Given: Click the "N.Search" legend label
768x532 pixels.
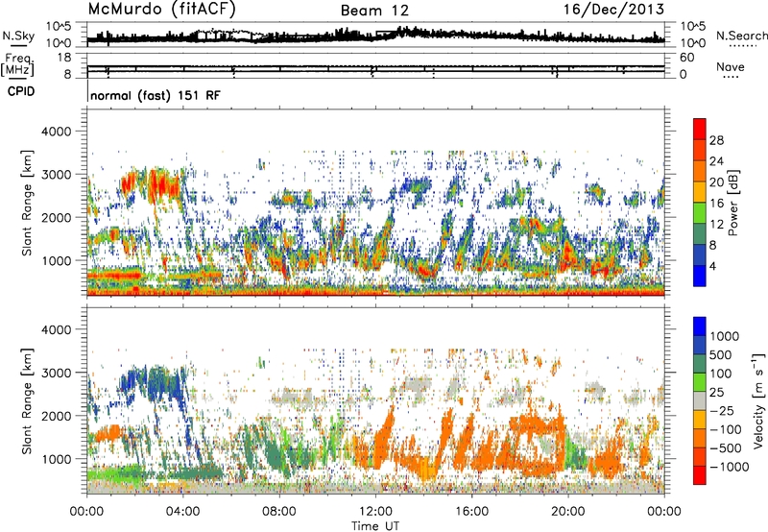Looking at the screenshot, I should tap(741, 36).
